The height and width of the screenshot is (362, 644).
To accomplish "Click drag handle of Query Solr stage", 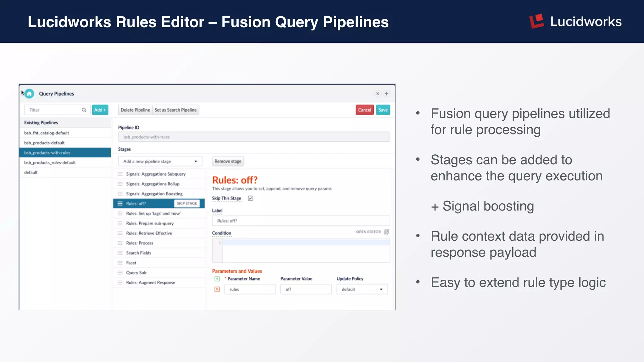I will (x=120, y=273).
